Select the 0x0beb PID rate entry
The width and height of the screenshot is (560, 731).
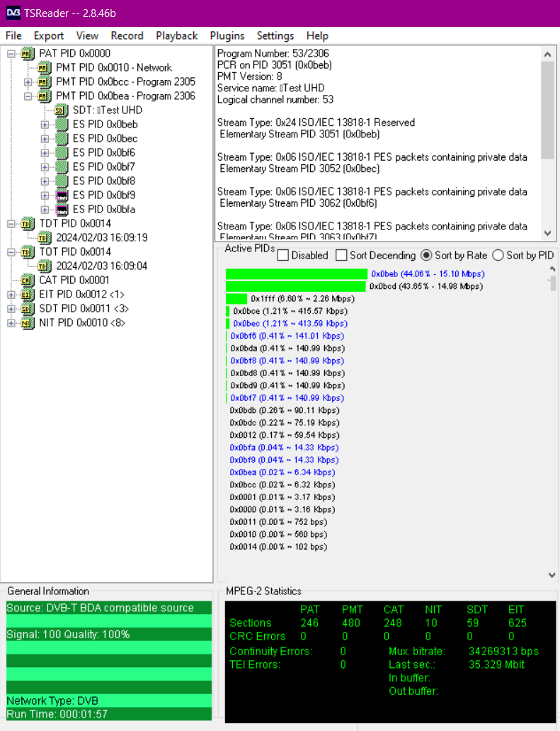point(428,273)
